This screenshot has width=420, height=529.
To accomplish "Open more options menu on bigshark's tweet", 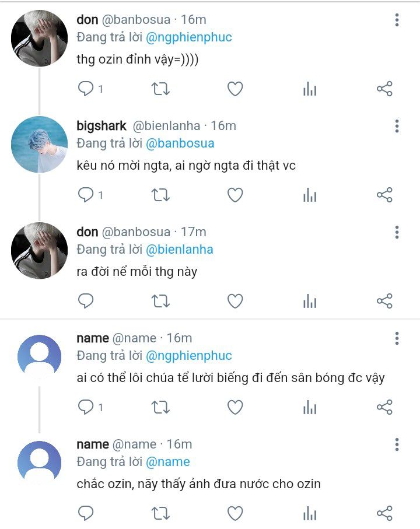I will point(397,126).
